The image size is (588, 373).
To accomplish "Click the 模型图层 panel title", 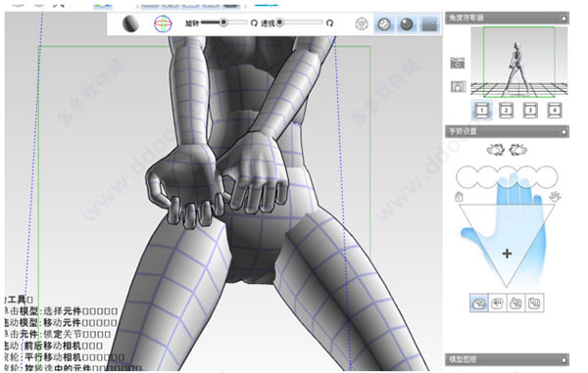I will coord(463,359).
